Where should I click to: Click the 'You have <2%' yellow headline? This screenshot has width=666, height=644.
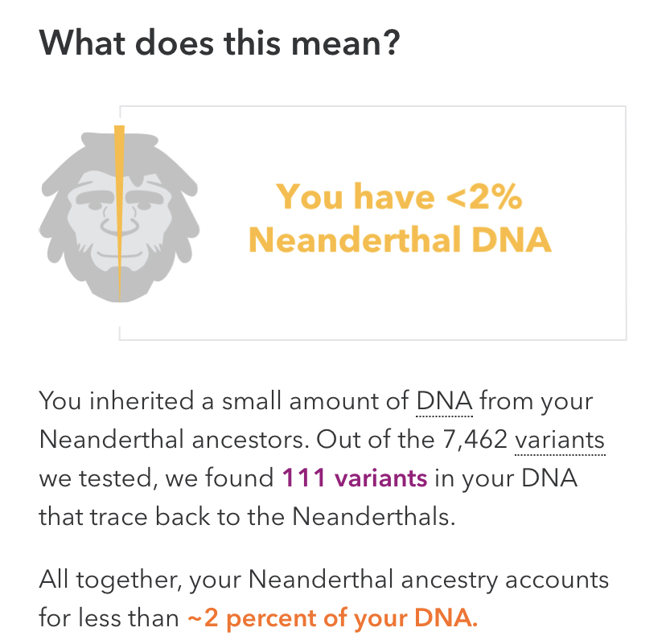click(x=399, y=197)
